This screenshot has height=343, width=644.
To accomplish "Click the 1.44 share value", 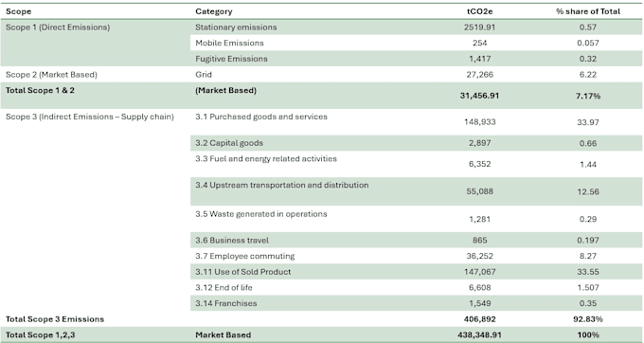I will pos(588,164).
